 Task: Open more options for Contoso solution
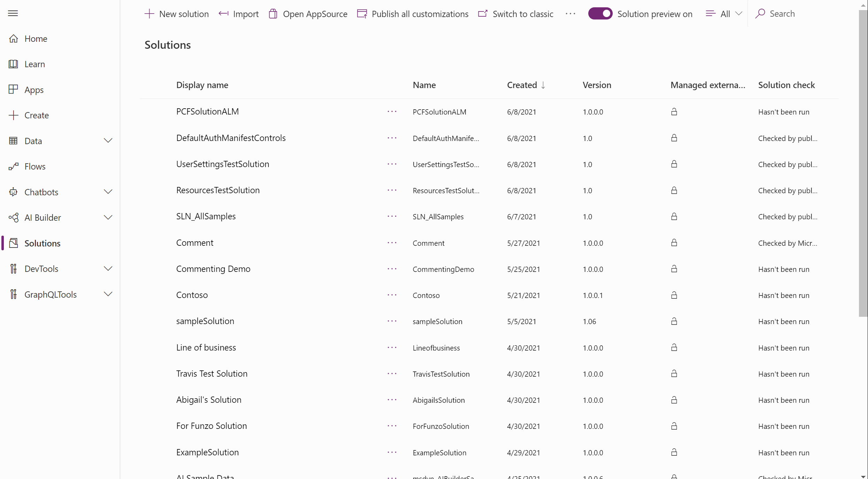[x=392, y=295]
